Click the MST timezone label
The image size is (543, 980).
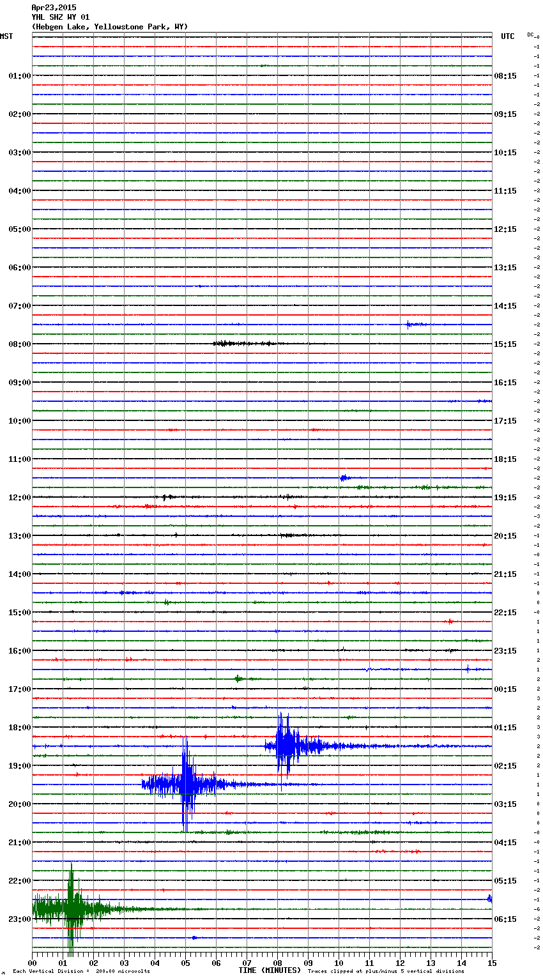point(6,36)
